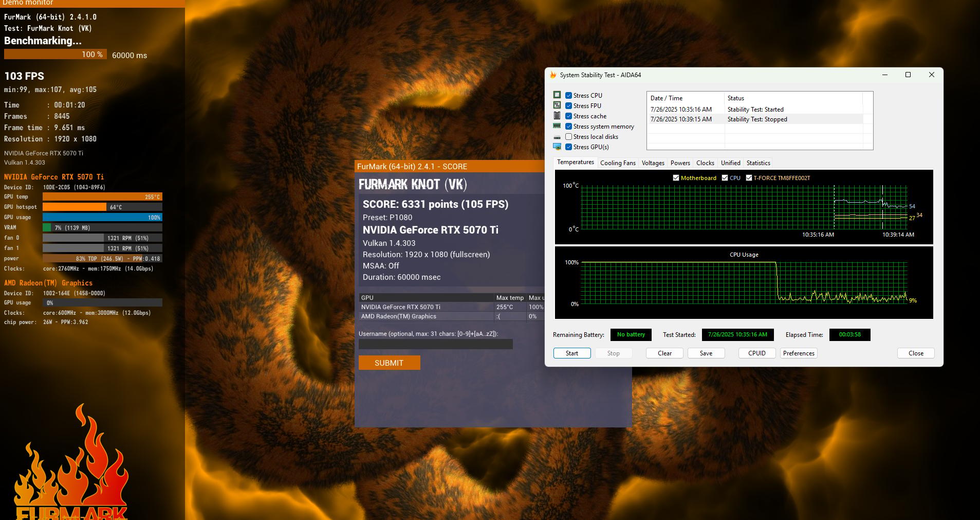Click the CPU chip icon beside Stress CPU
This screenshot has height=520, width=980.
[x=557, y=95]
